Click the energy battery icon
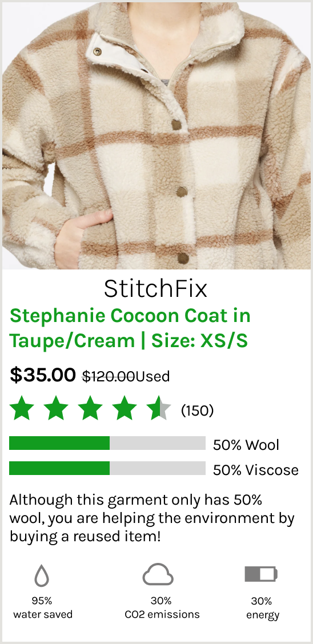Viewport: 313px width, 644px height. [x=261, y=574]
